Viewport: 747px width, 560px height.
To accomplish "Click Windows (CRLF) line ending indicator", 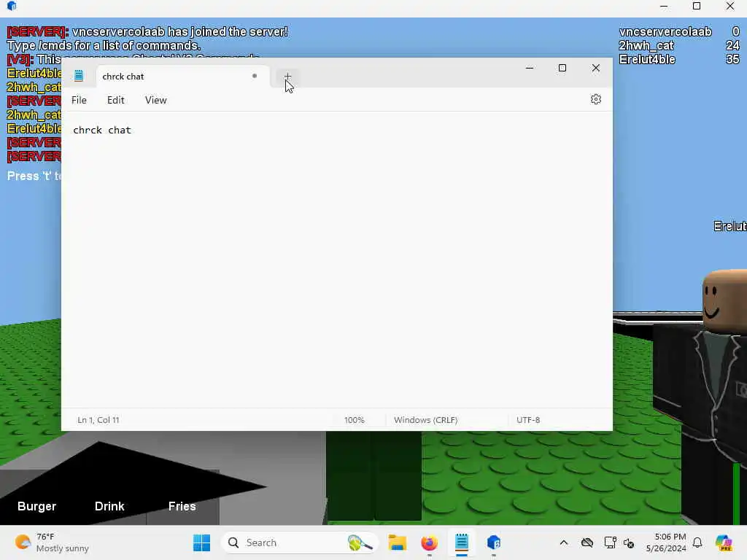I will pyautogui.click(x=425, y=420).
